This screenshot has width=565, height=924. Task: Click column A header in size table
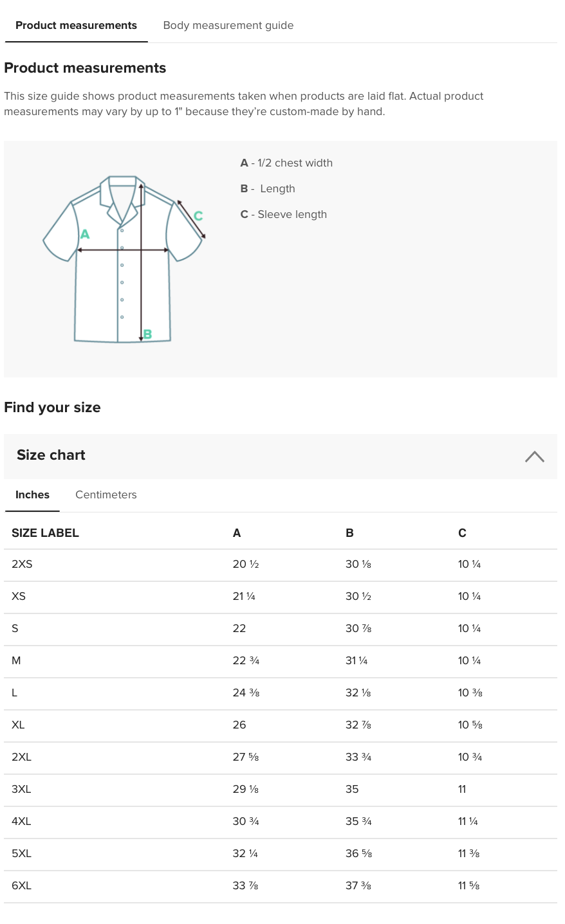[237, 533]
